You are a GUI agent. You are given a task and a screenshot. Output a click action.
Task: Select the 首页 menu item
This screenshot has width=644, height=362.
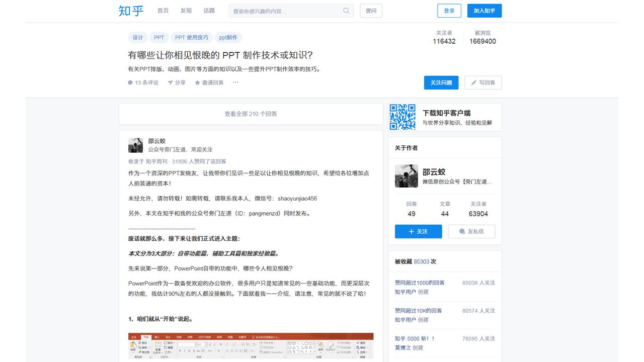[162, 10]
